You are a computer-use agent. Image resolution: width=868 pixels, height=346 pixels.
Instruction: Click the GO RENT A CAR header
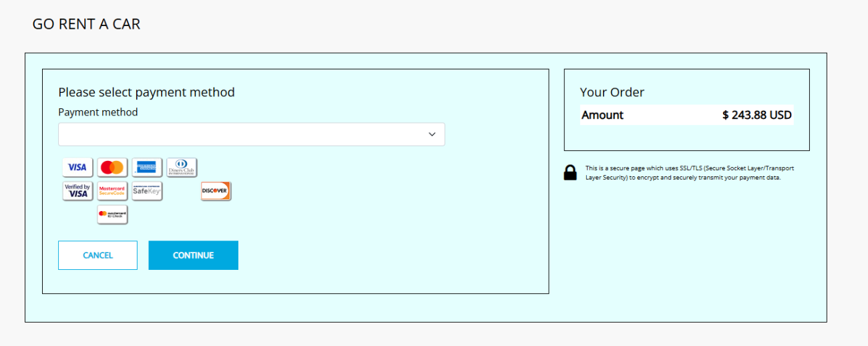[86, 25]
